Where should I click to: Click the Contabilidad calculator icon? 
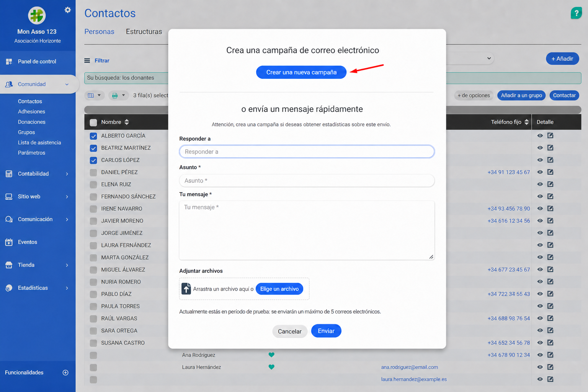click(9, 174)
